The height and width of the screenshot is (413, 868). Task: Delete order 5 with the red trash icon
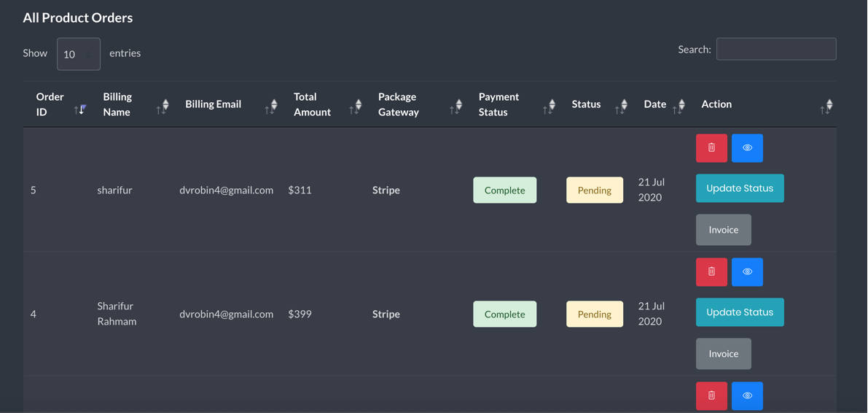click(711, 148)
